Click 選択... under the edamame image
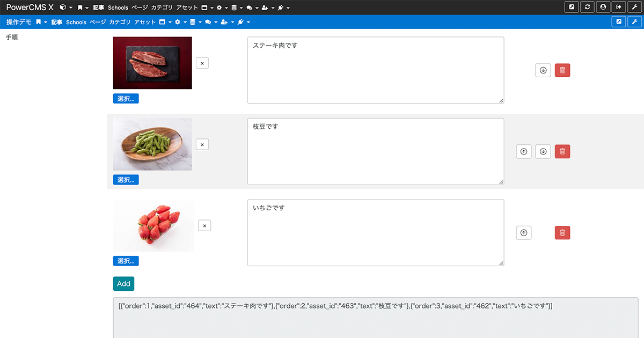Viewport: 644px width, 338px height. 126,180
